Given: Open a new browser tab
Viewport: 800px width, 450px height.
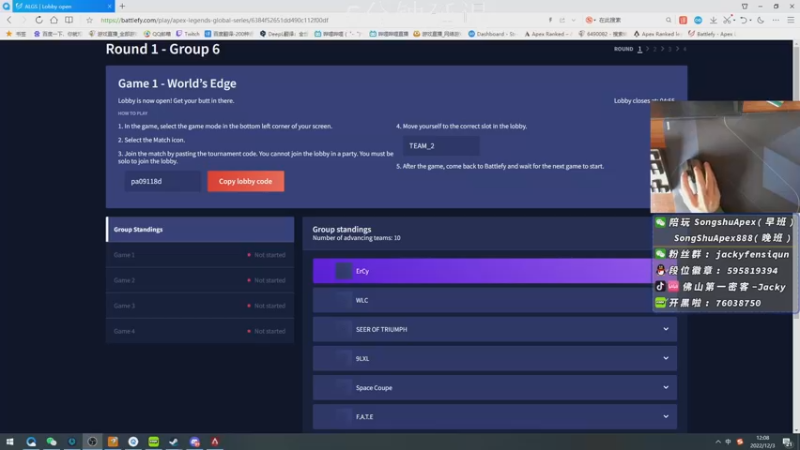Looking at the screenshot, I should coord(122,6).
